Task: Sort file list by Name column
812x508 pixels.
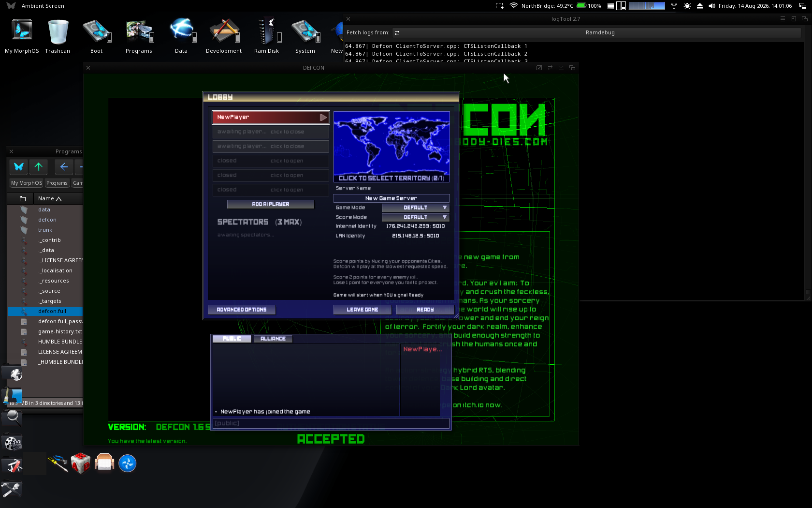Action: click(50, 198)
